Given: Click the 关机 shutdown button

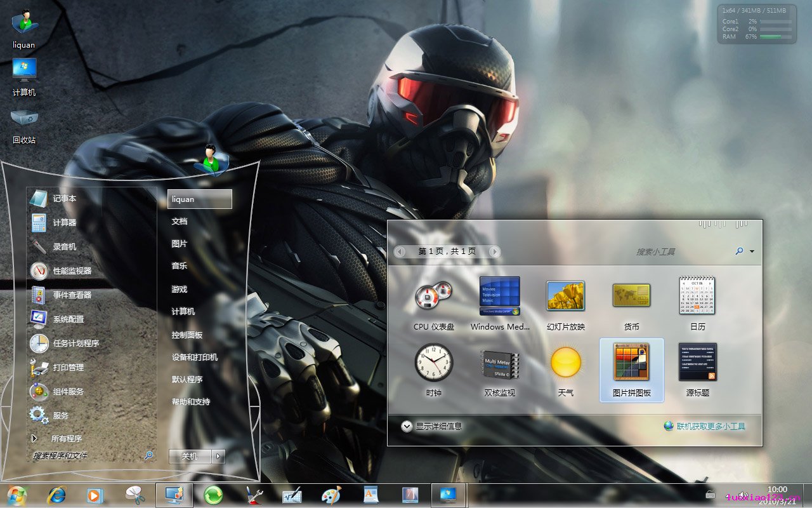Looking at the screenshot, I should [x=190, y=456].
